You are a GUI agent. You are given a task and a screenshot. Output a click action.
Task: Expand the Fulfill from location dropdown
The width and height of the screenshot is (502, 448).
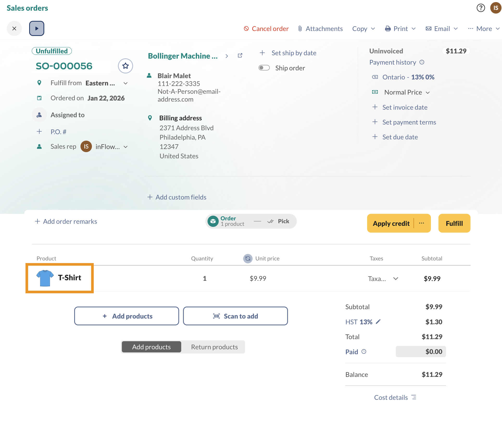pos(126,83)
